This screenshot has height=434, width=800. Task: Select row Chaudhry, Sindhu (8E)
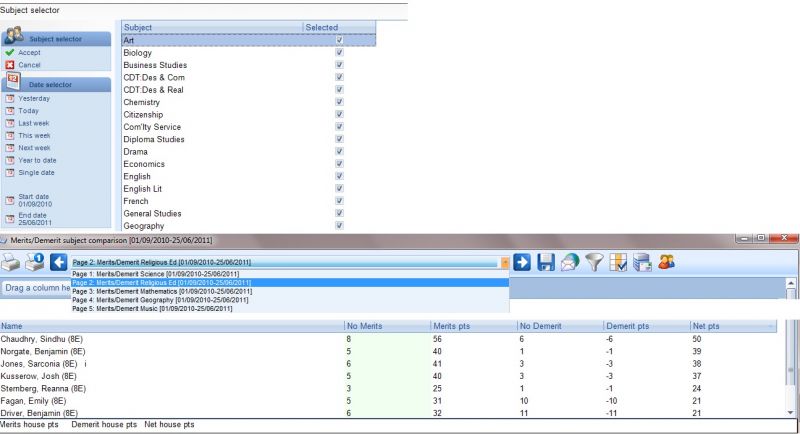click(388, 339)
